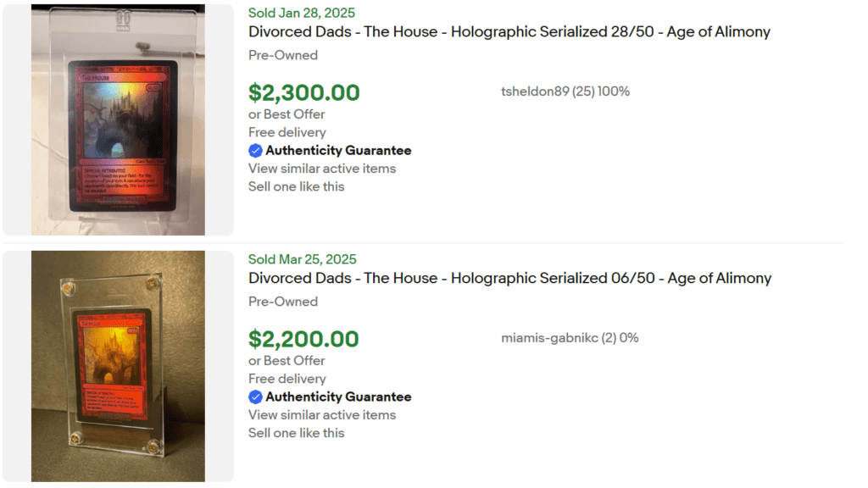Viewport: 868px width, 488px height.
Task: Select the Sold Mar 25, 2025 label
Action: [x=303, y=259]
